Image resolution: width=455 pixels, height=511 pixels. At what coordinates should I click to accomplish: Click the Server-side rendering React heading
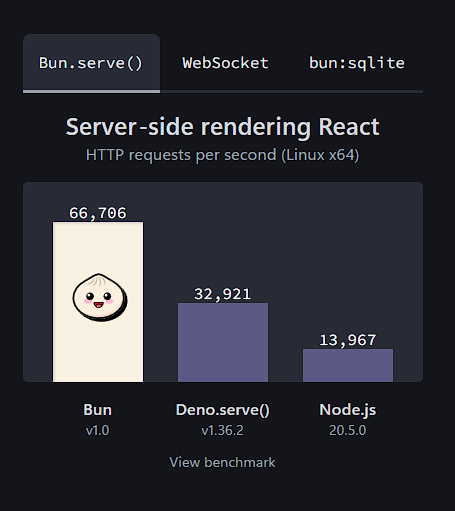point(223,127)
